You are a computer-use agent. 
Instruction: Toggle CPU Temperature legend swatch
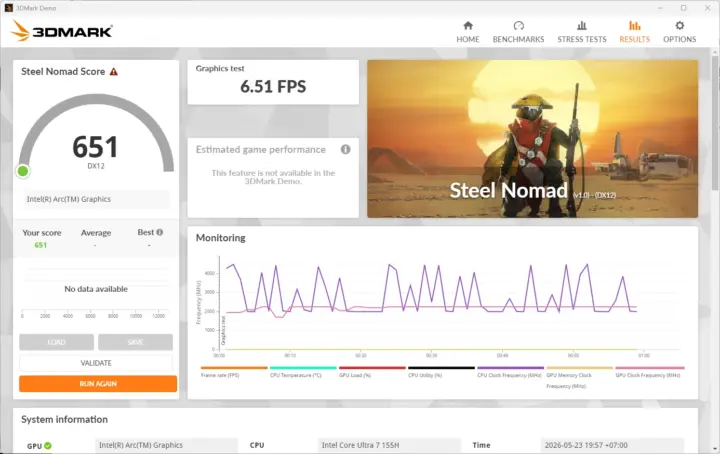click(303, 368)
